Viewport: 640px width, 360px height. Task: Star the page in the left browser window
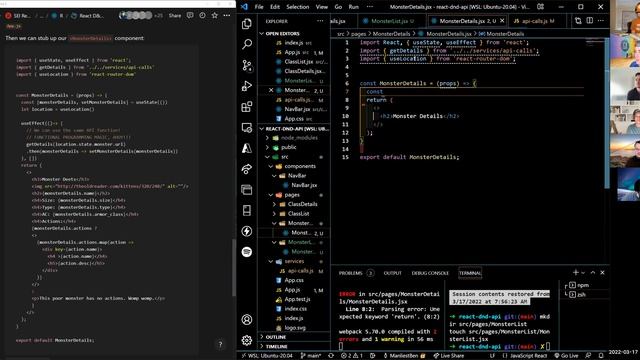pos(215,16)
